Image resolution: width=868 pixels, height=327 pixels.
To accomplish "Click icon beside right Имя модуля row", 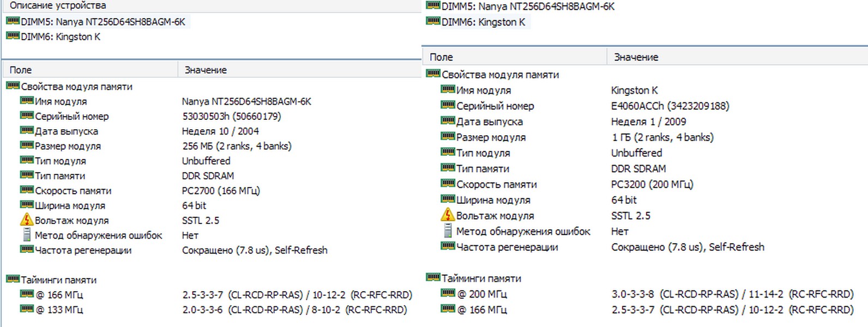I will [x=448, y=89].
